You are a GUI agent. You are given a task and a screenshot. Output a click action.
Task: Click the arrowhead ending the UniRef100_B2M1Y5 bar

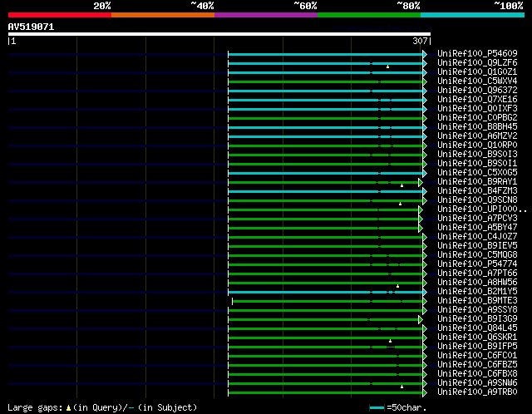pyautogui.click(x=425, y=292)
